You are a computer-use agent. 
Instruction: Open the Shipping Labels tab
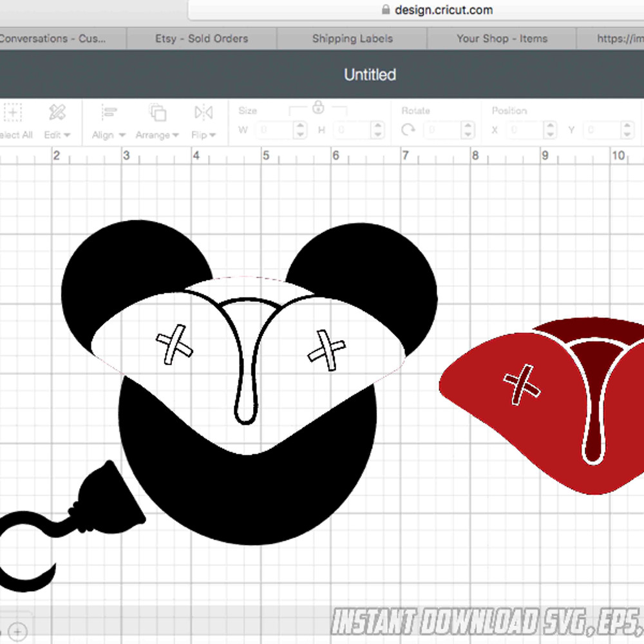click(x=352, y=39)
